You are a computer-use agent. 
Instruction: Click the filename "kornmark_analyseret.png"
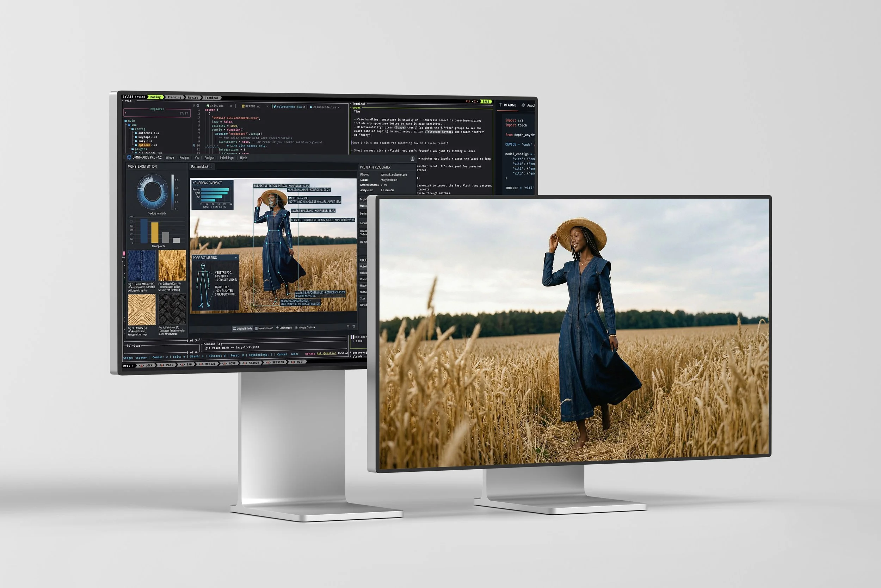tap(393, 175)
